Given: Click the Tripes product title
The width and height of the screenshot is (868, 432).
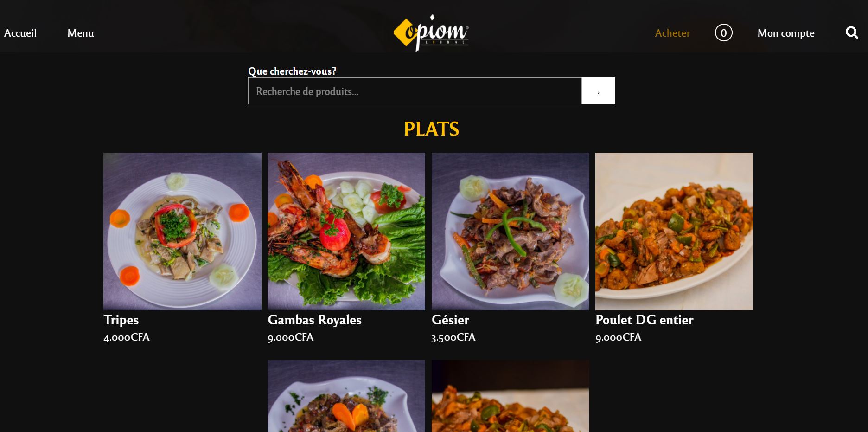Looking at the screenshot, I should click(121, 320).
